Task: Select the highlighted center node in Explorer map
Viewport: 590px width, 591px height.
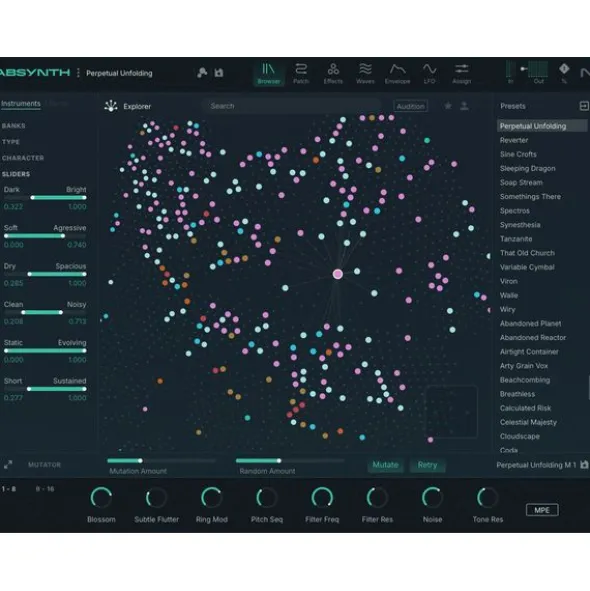Action: click(x=338, y=274)
